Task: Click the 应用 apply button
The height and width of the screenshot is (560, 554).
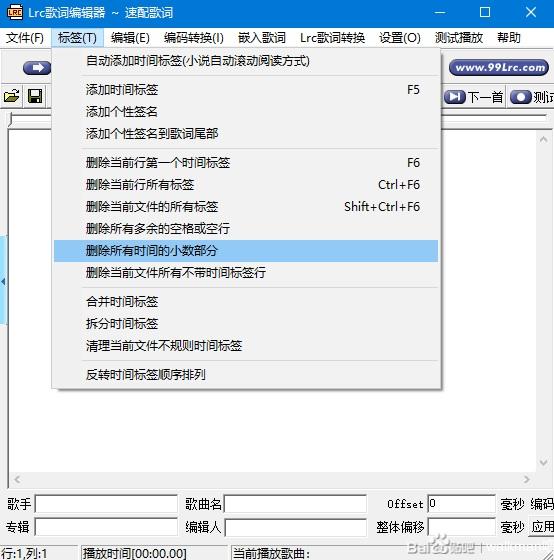Action: 542,527
